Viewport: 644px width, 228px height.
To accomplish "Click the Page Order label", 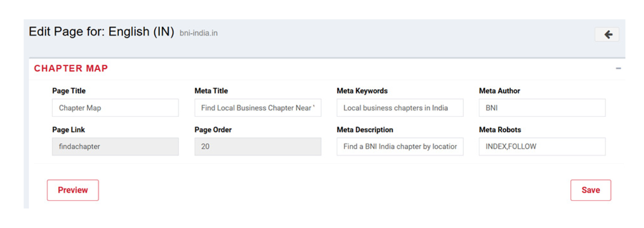I will tap(213, 130).
